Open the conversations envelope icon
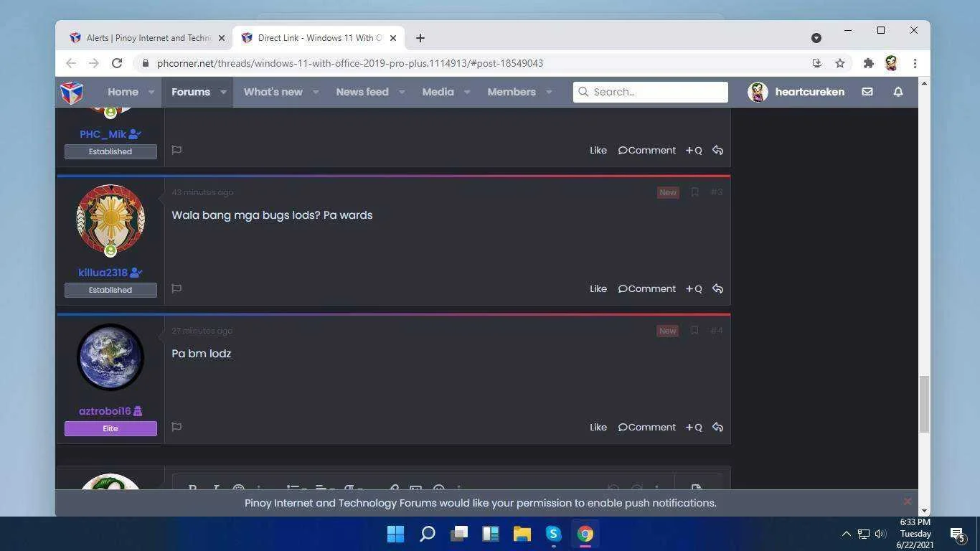The width and height of the screenshot is (980, 551). pos(867,92)
